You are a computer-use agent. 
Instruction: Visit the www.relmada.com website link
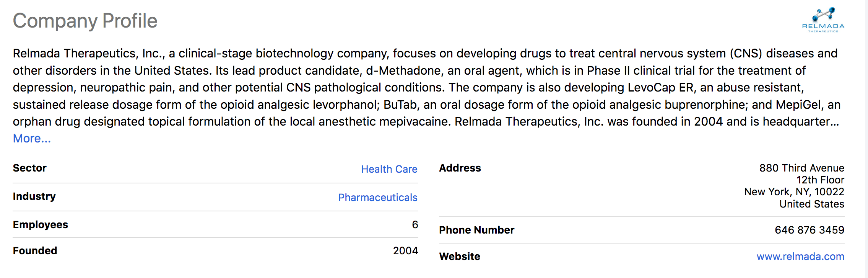[800, 257]
